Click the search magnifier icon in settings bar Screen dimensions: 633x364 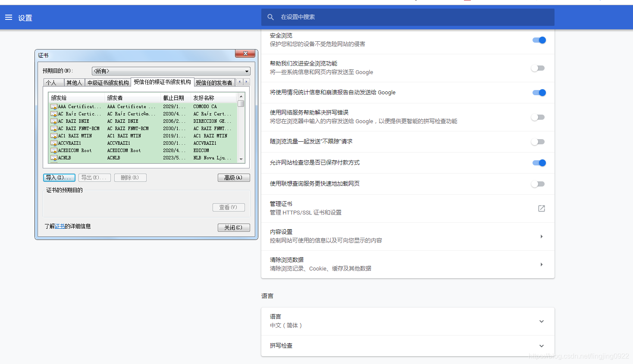271,17
